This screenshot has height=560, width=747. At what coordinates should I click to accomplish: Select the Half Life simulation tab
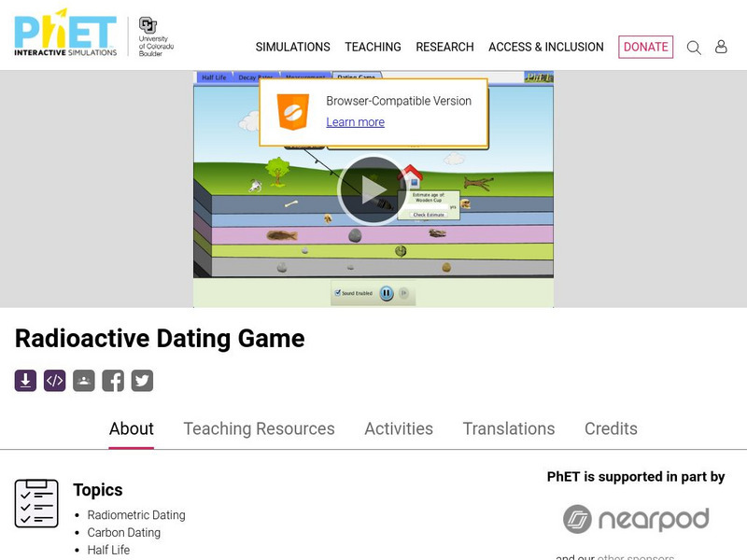(215, 76)
